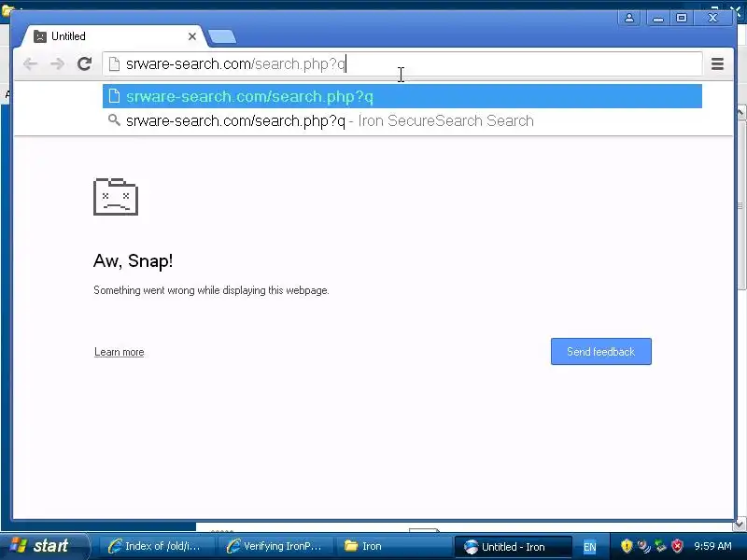747x560 pixels.
Task: Click the browser Forward arrow
Action: coord(58,63)
